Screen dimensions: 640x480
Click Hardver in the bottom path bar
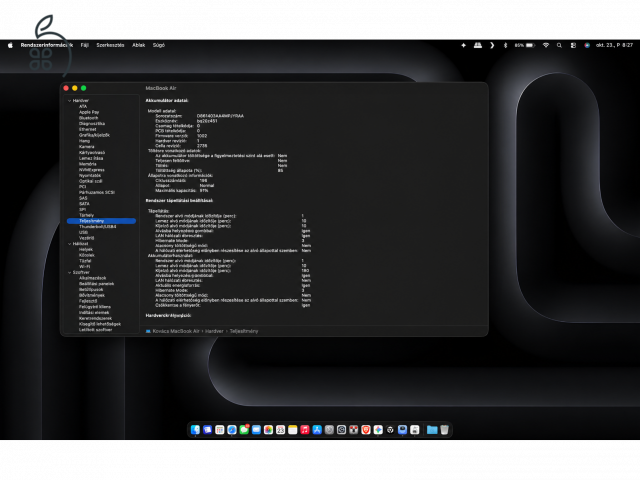pyautogui.click(x=214, y=331)
